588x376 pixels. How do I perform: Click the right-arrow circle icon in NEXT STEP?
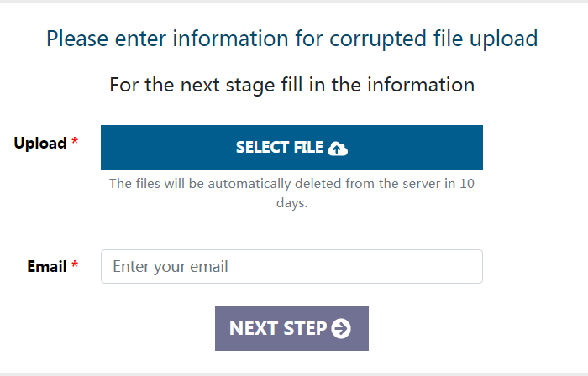point(341,328)
